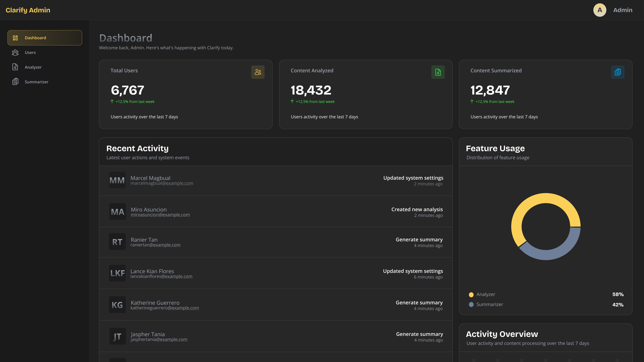Screen dimensions: 644x362
Task: Click the Content Summarized card title
Action: tap(496, 71)
